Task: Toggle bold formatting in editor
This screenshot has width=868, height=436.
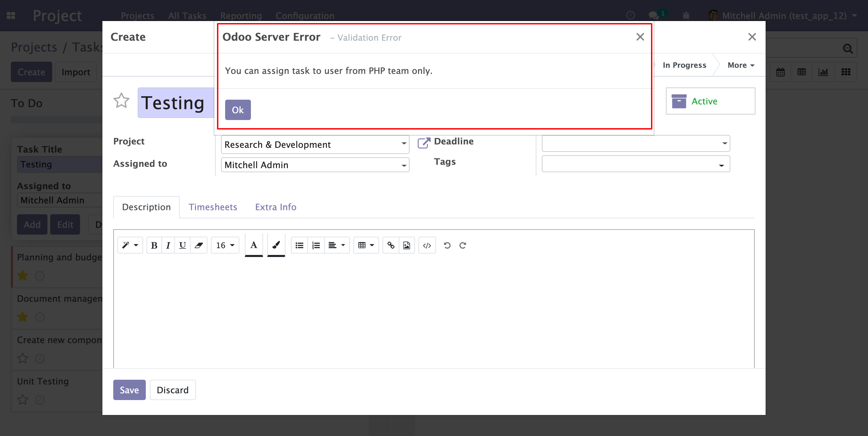Action: [154, 245]
